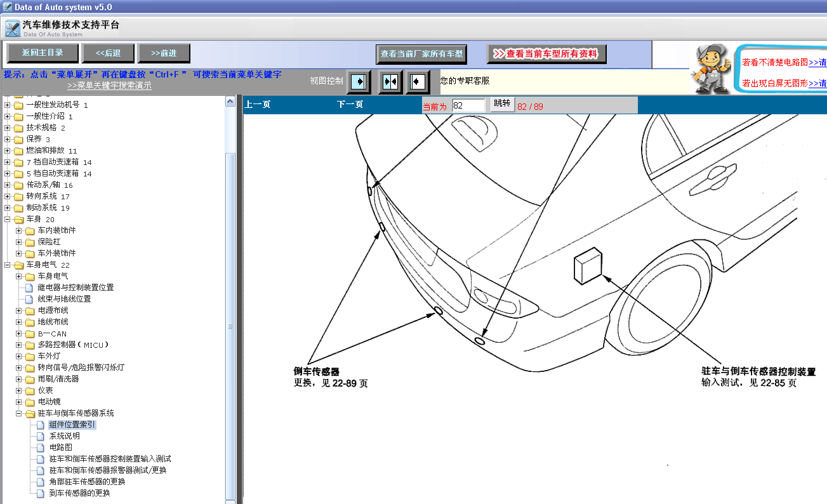Click the title bar application icon
The image size is (827, 504).
click(x=7, y=7)
